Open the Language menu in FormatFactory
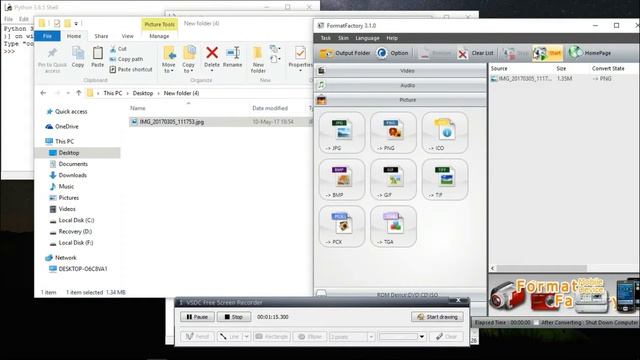The height and width of the screenshot is (360, 640). pyautogui.click(x=367, y=38)
